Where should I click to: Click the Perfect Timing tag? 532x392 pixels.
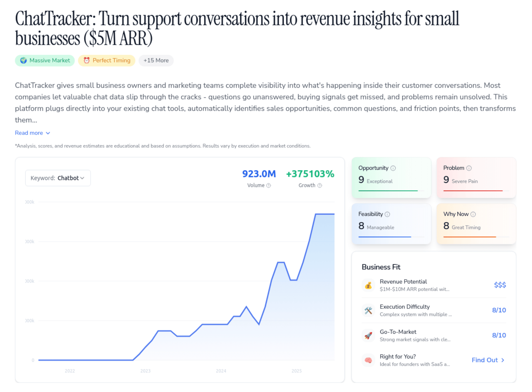[107, 60]
